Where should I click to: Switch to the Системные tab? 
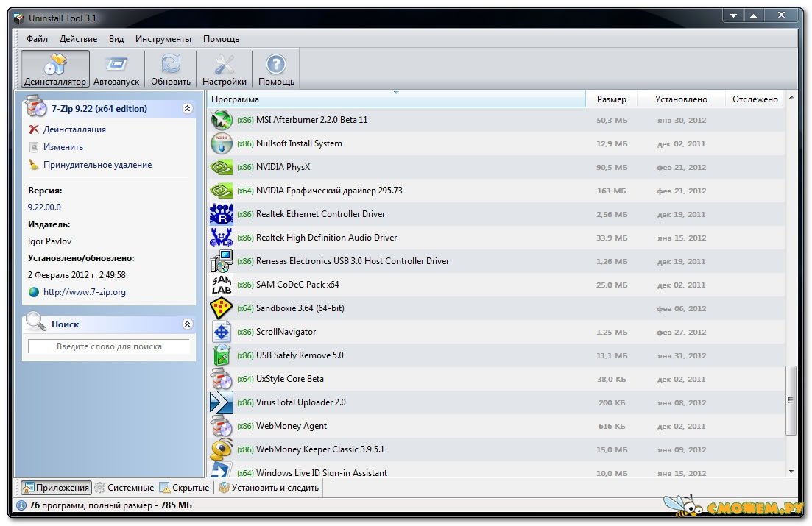click(124, 488)
